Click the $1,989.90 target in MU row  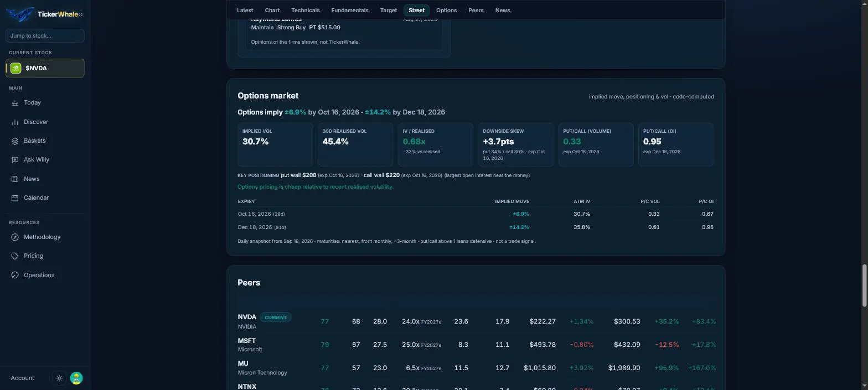coord(624,368)
